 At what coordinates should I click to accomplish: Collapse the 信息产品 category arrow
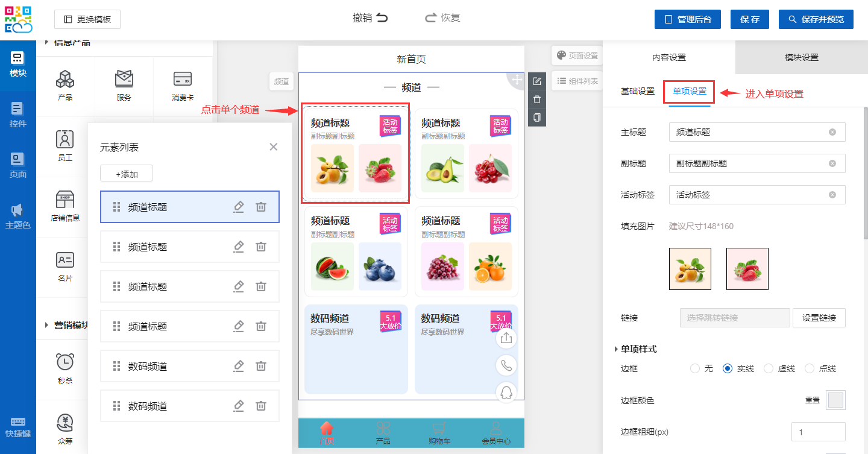pos(47,42)
